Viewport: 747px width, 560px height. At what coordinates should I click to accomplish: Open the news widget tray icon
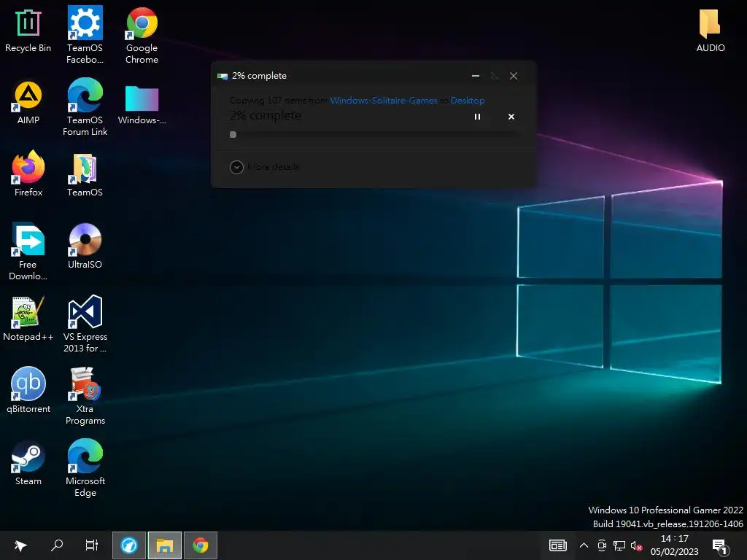[x=557, y=545]
